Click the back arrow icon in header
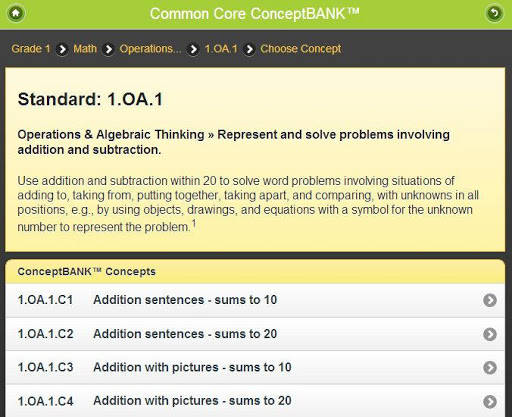This screenshot has width=512, height=417. (495, 14)
